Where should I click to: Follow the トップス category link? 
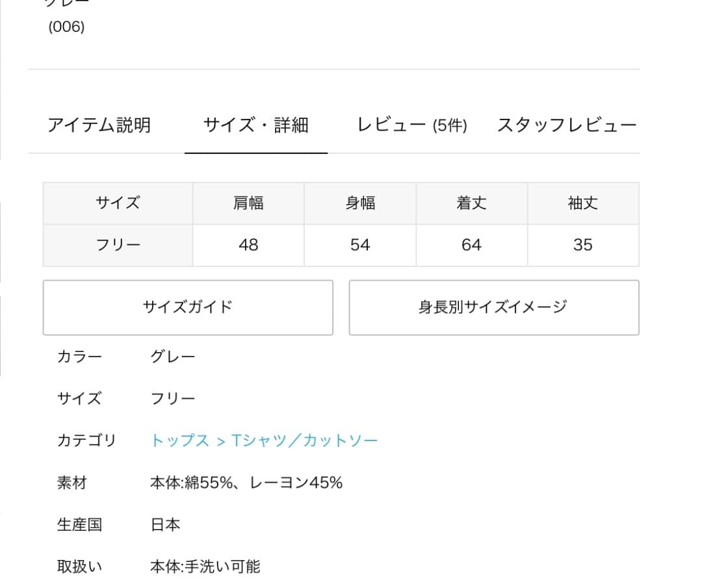tap(180, 441)
